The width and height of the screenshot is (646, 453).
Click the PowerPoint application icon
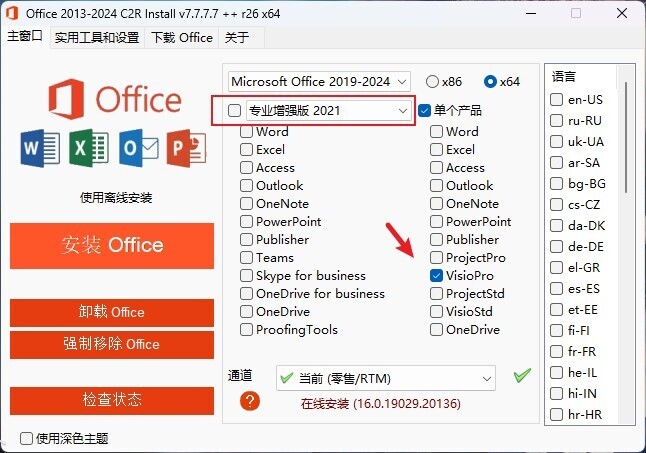[186, 148]
